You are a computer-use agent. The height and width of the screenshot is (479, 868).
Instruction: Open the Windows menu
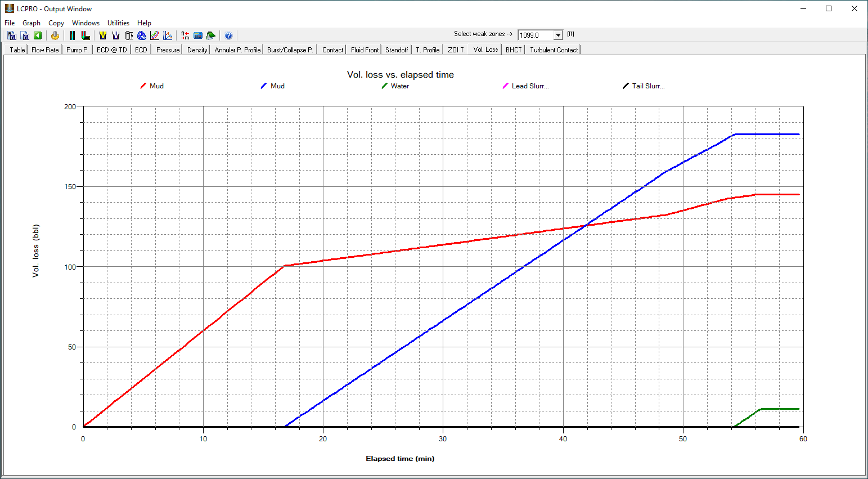point(86,23)
